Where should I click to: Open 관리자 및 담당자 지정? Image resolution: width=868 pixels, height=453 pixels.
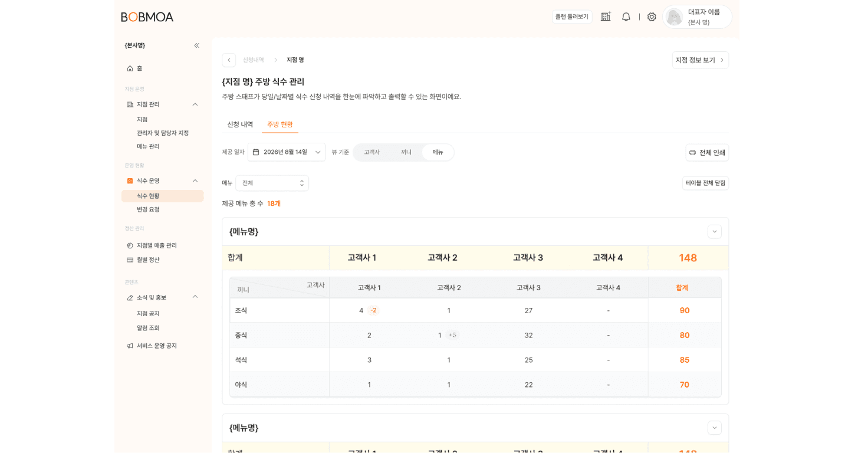163,133
